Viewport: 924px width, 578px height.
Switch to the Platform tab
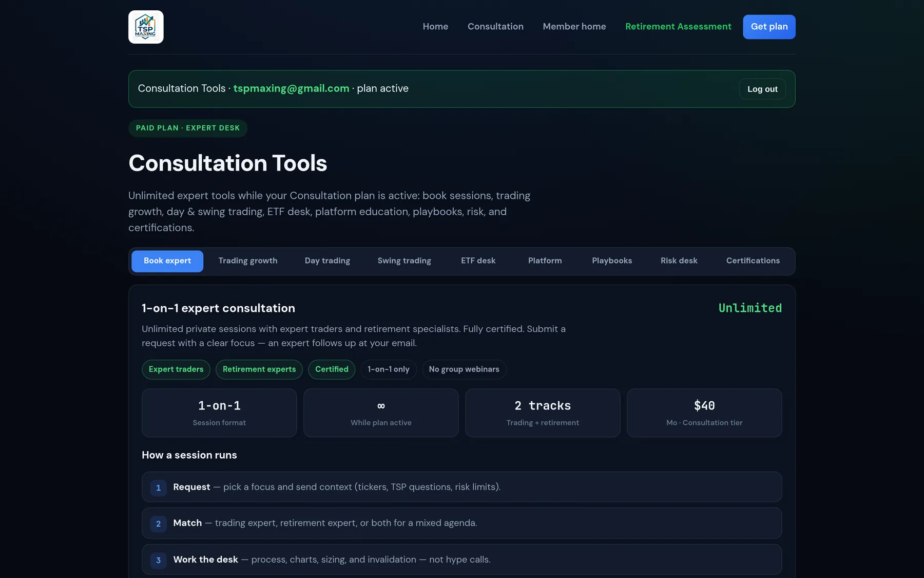coord(545,261)
